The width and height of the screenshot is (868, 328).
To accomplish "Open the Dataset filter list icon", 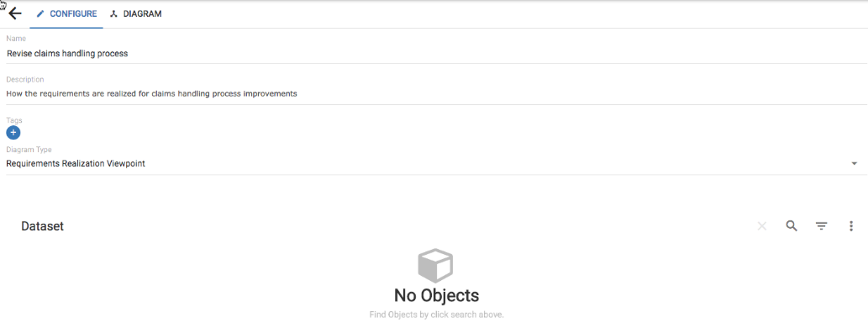I will [x=822, y=226].
